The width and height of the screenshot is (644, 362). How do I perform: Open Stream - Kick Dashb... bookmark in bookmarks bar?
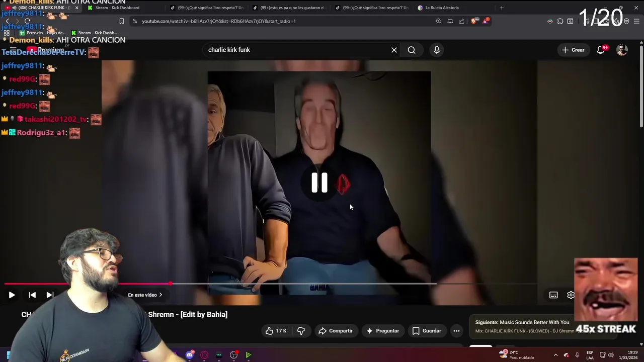pos(94,33)
